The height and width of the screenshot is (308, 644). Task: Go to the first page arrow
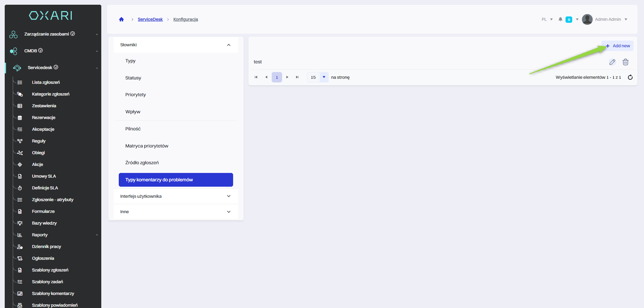[256, 77]
